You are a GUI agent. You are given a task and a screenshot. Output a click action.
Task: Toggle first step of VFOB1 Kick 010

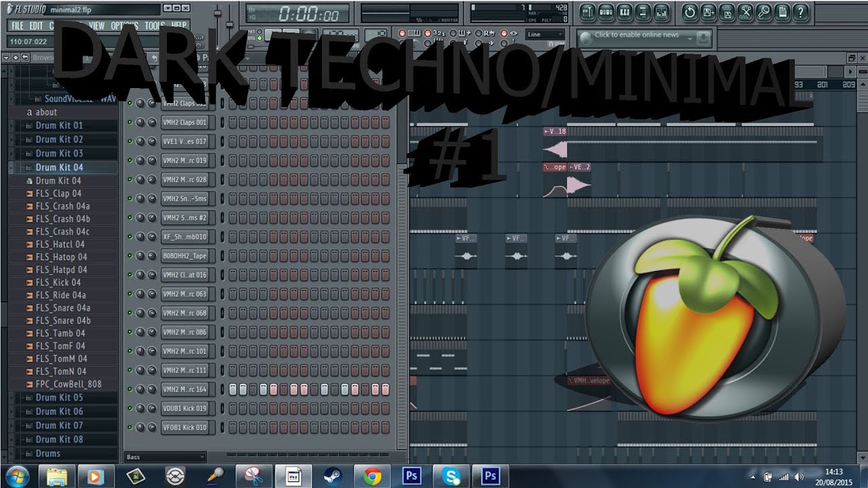pyautogui.click(x=233, y=428)
